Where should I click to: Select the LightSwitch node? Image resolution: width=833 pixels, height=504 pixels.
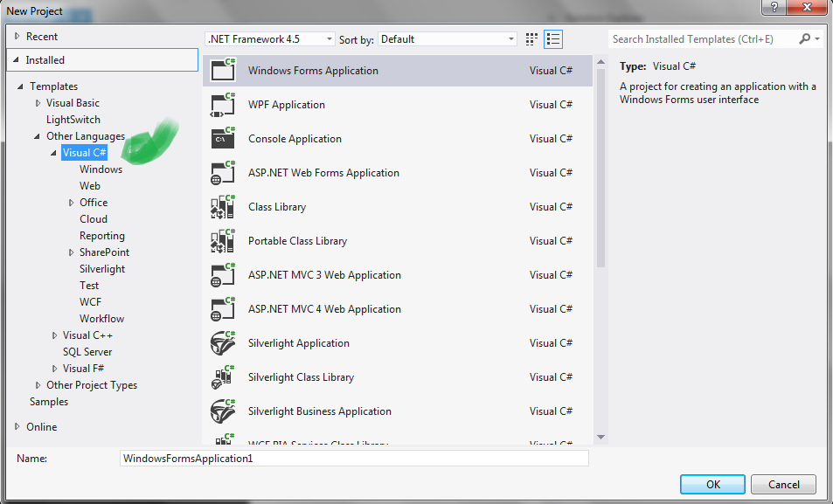tap(73, 120)
